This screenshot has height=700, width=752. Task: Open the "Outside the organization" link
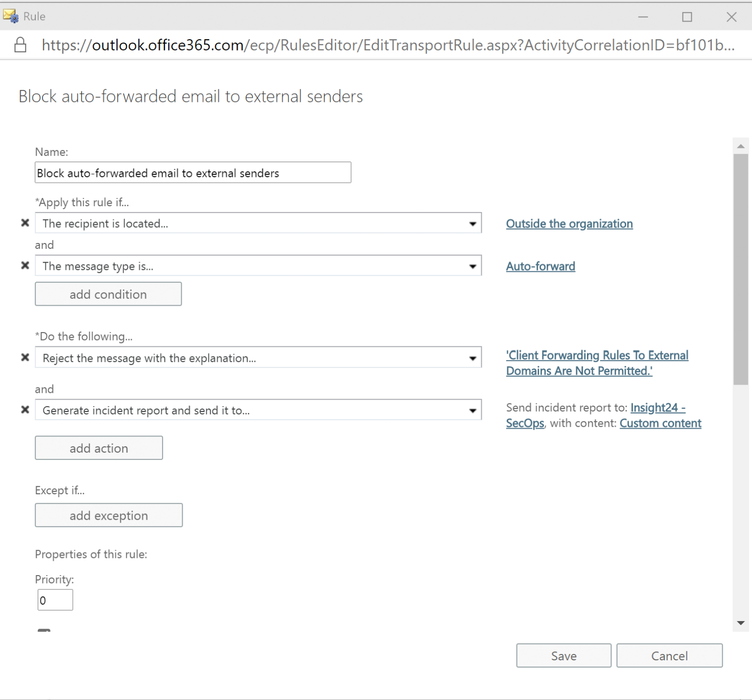pyautogui.click(x=569, y=223)
